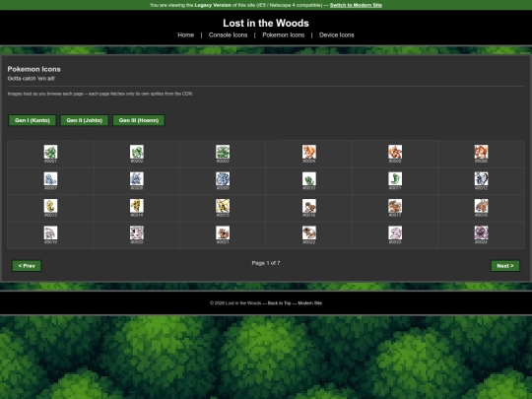Click the Next > page button
The height and width of the screenshot is (399, 532).
point(505,266)
